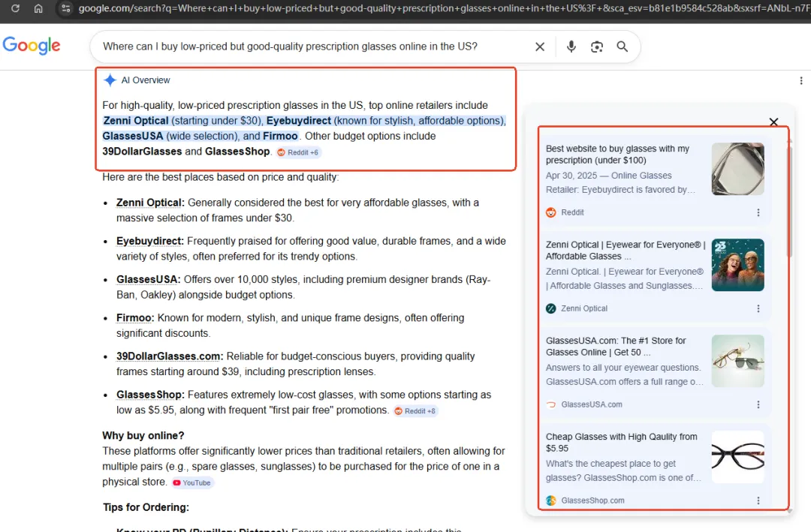Submit search with the magnifier icon
The height and width of the screenshot is (532, 811).
[623, 47]
